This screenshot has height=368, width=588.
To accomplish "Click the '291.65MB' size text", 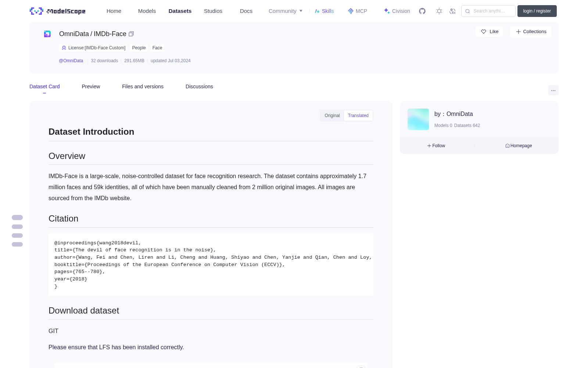I will coord(134,61).
